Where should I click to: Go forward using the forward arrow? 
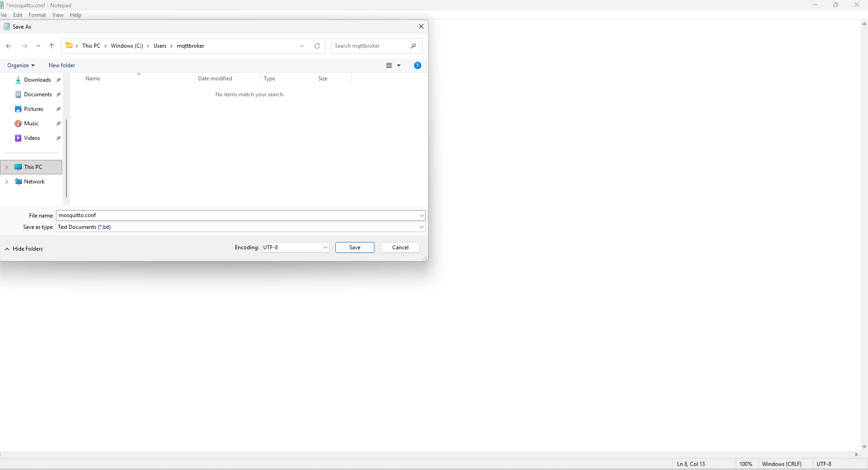click(25, 46)
